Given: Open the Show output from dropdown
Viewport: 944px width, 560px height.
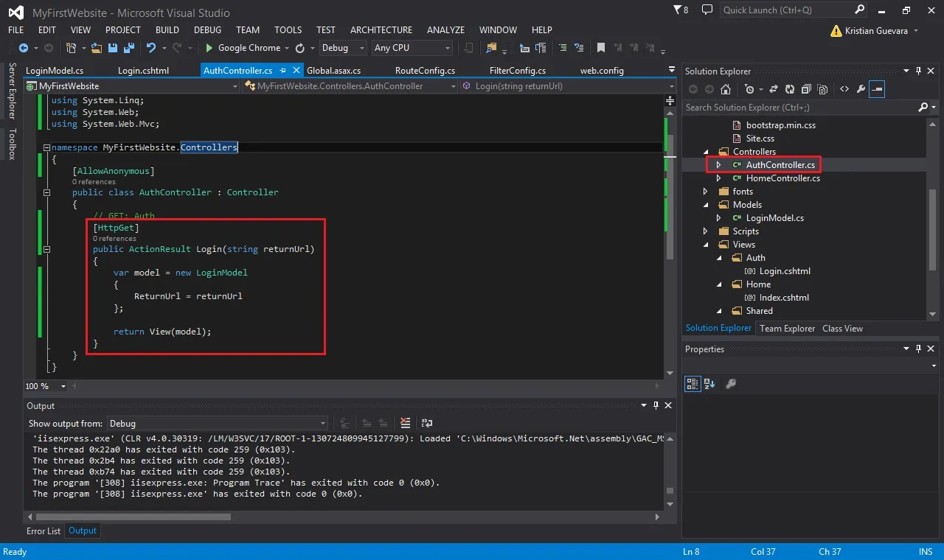Looking at the screenshot, I should [x=217, y=424].
